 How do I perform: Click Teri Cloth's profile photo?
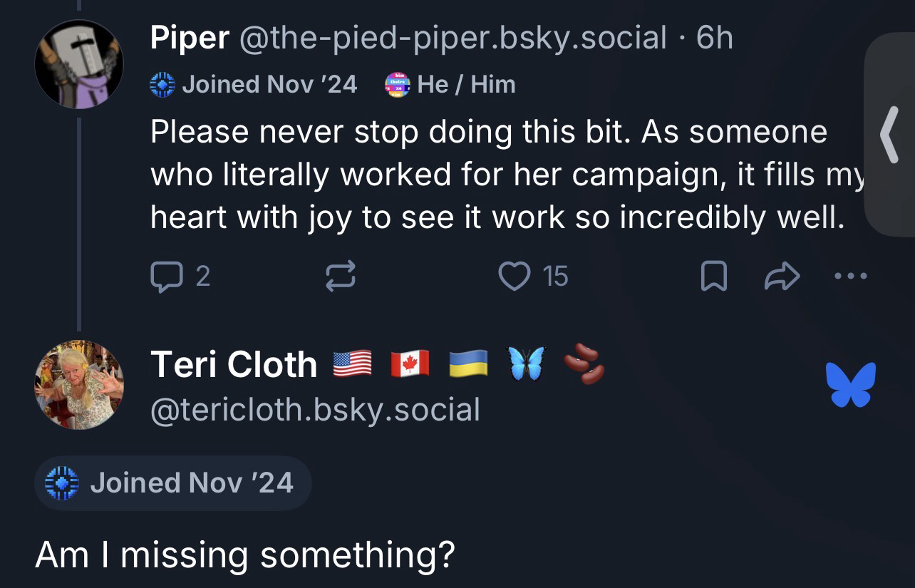[x=78, y=385]
